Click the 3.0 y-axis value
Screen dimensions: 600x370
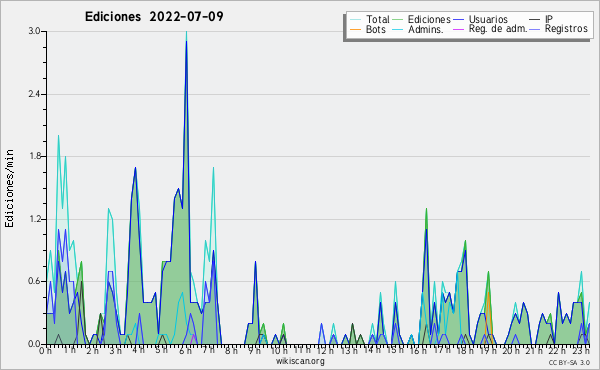tap(34, 31)
